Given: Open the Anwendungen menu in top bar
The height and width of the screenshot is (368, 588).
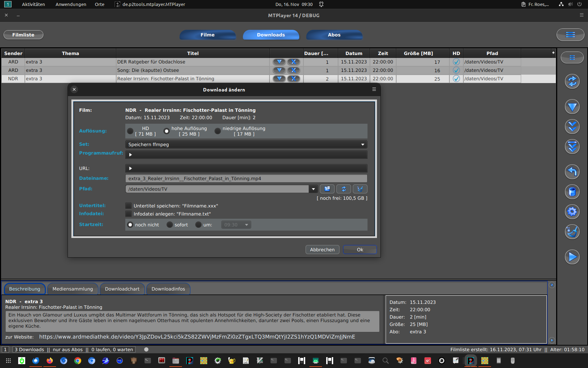Looking at the screenshot, I should click(x=71, y=4).
